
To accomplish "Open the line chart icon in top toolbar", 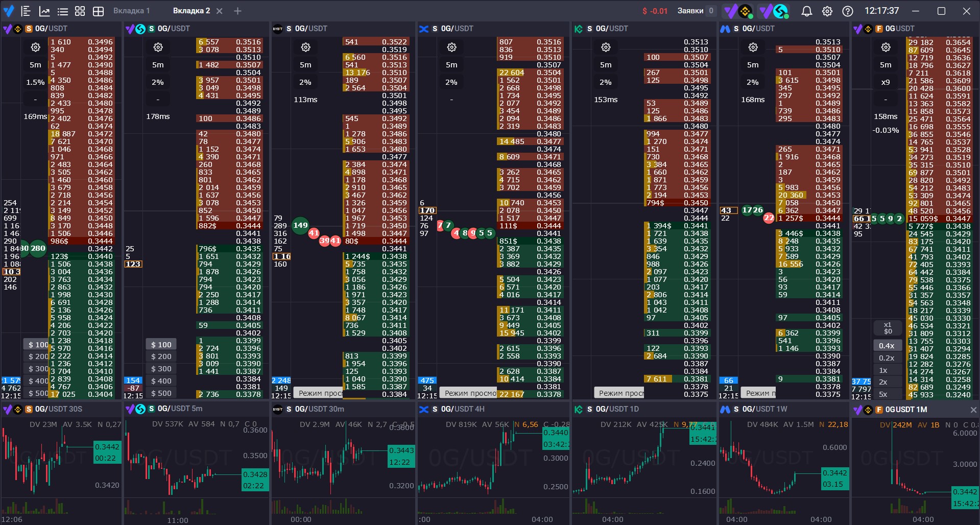I will tap(44, 11).
